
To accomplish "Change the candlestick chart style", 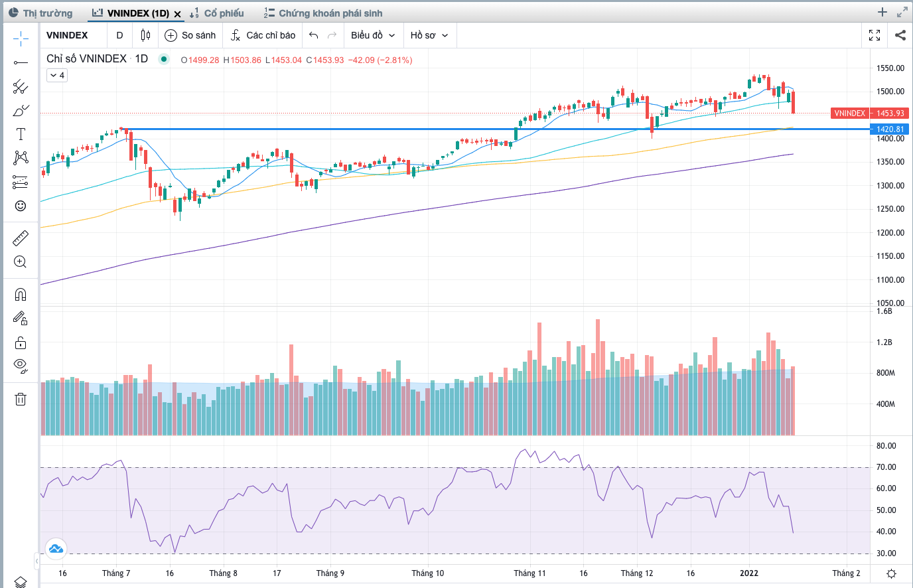I will coord(145,35).
